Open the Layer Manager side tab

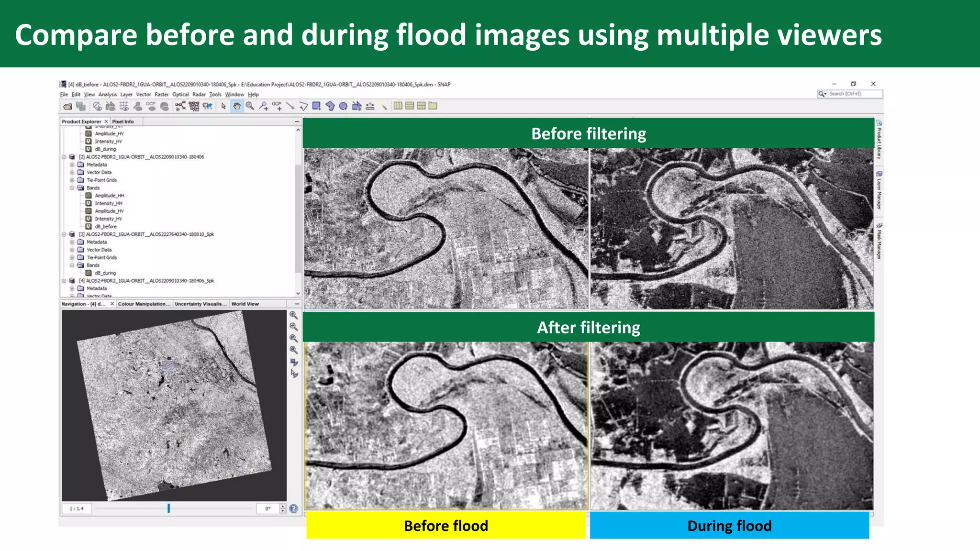[879, 190]
